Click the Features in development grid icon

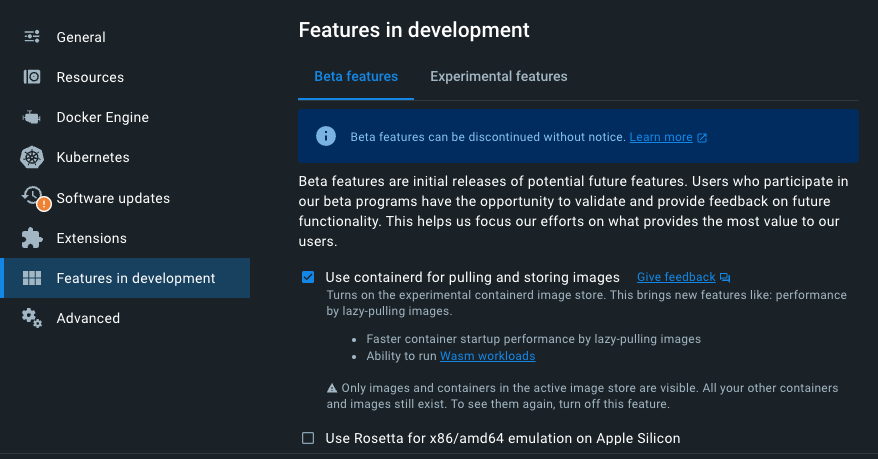[x=32, y=278]
